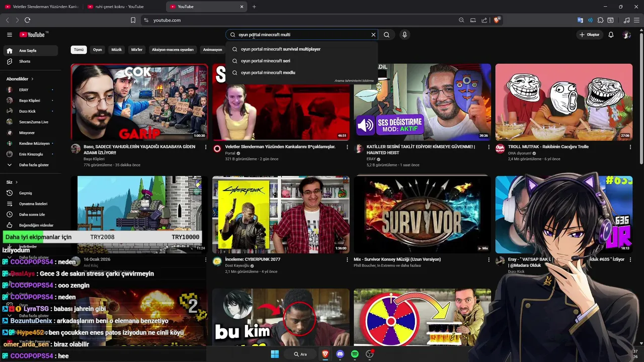The height and width of the screenshot is (362, 644).
Task: Select Aksiyon-macera oyunları filter chip
Action: tap(173, 50)
